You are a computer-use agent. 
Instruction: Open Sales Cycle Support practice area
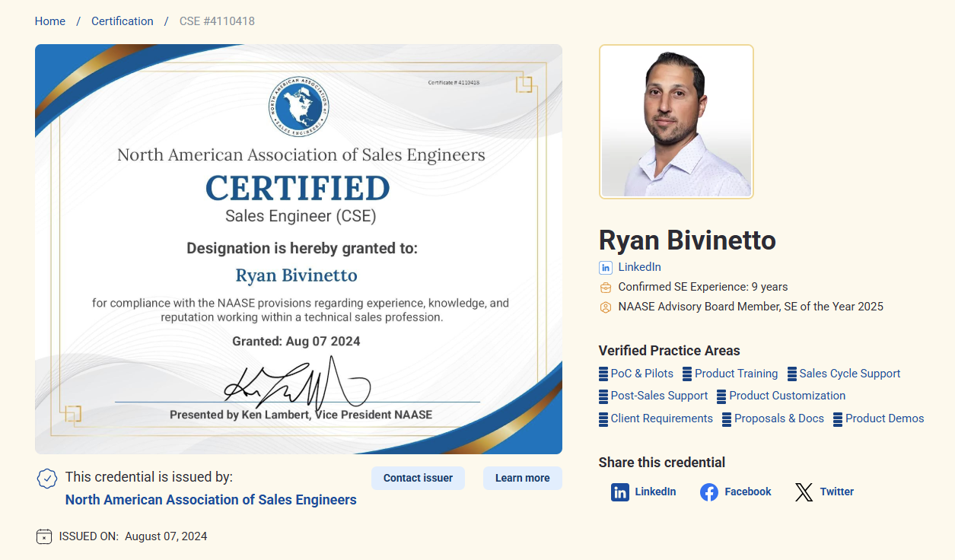(x=850, y=374)
